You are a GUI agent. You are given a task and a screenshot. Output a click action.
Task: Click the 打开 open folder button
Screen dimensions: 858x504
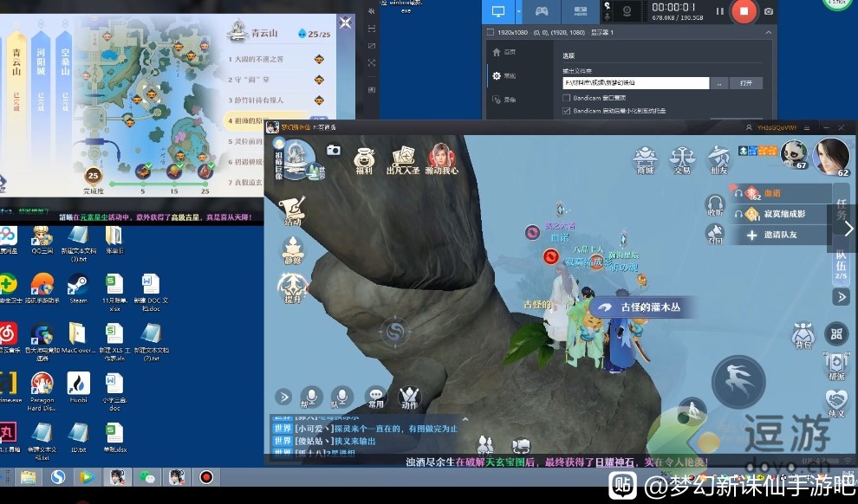(746, 83)
